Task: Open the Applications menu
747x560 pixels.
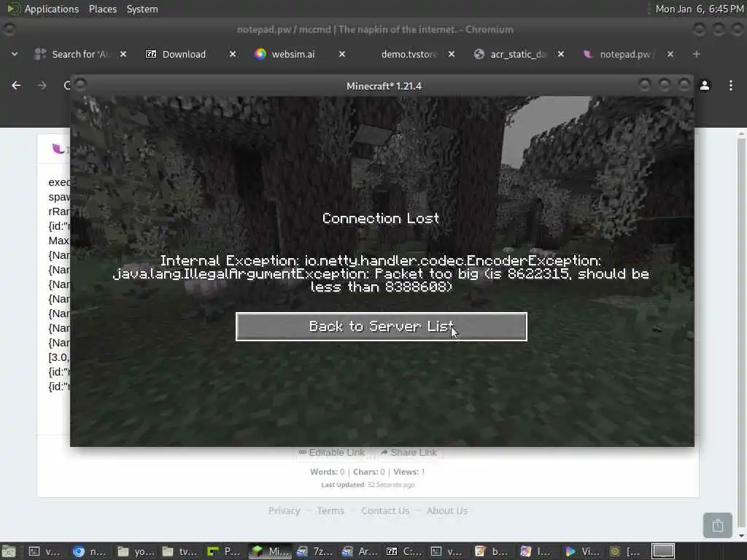Action: click(52, 9)
